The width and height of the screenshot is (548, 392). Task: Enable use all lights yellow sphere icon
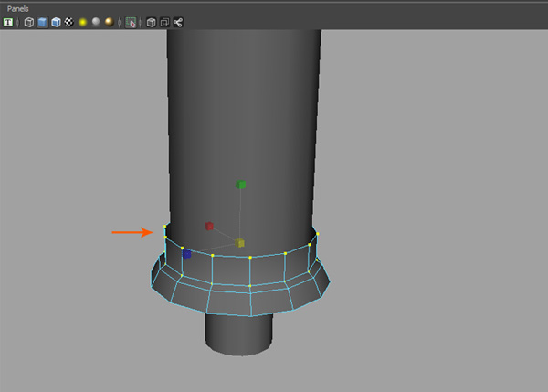coord(82,21)
